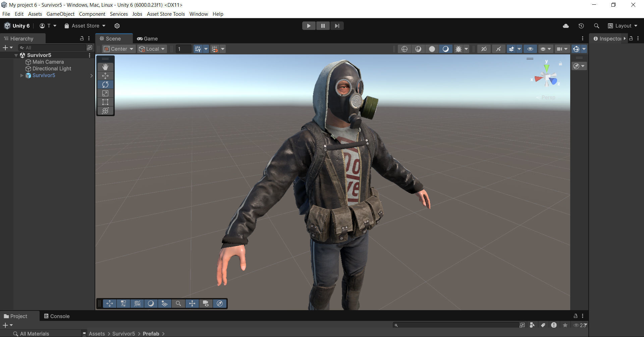Click the Project search field
The width and height of the screenshot is (644, 337).
(455, 325)
